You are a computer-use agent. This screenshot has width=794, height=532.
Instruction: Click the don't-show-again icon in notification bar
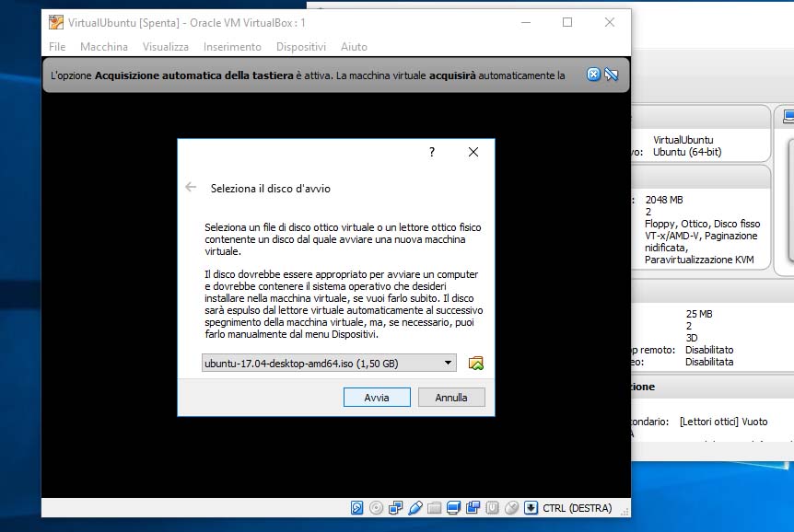click(x=612, y=75)
